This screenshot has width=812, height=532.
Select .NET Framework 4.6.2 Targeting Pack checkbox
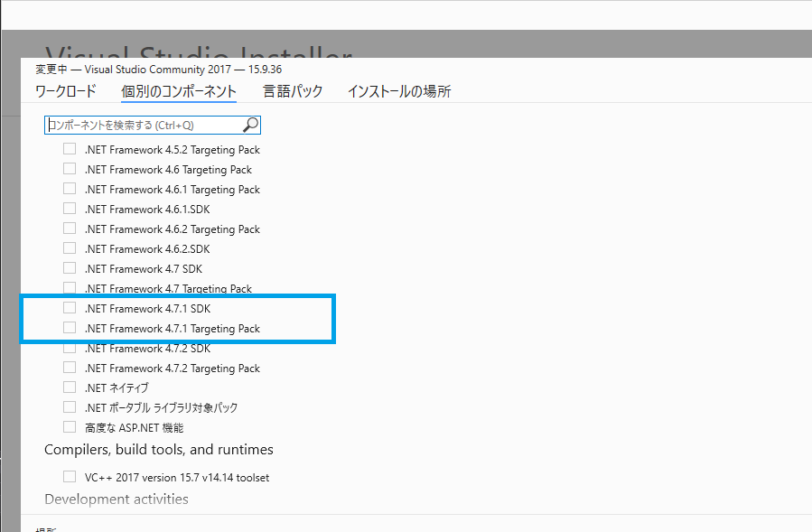click(x=70, y=229)
